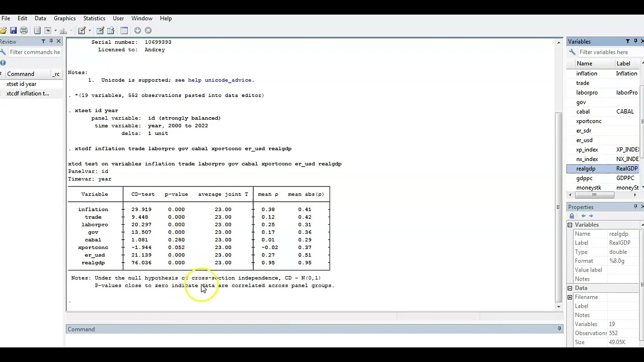Open the Graphics menu
Image resolution: width=644 pixels, height=362 pixels.
coord(65,18)
